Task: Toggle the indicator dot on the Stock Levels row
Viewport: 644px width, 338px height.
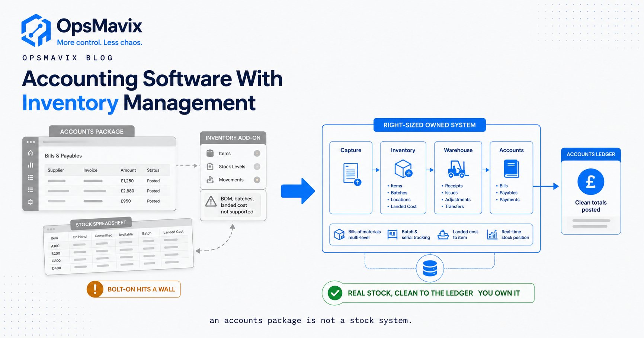Action: point(257,167)
